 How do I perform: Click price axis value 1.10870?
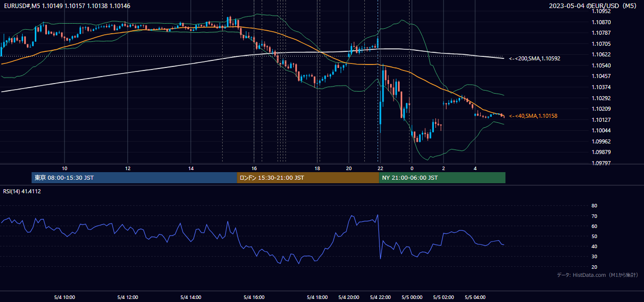(601, 22)
